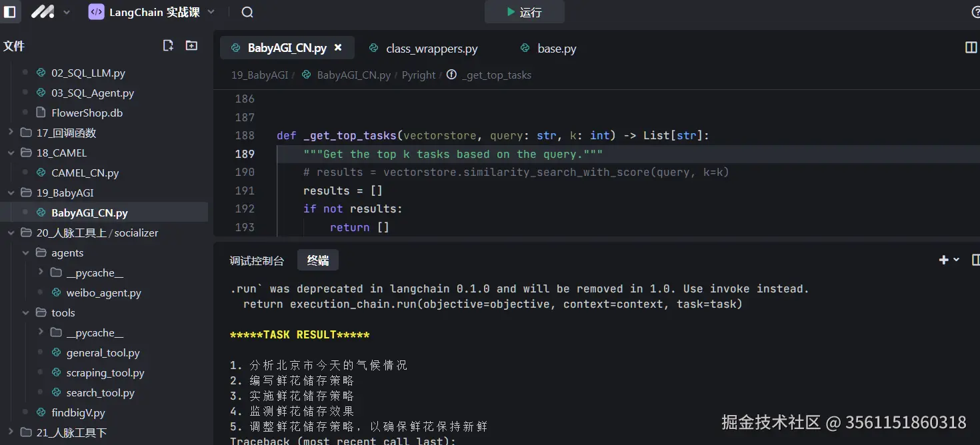Select scraping_tool.py in the file tree
The width and height of the screenshot is (980, 445).
point(104,372)
